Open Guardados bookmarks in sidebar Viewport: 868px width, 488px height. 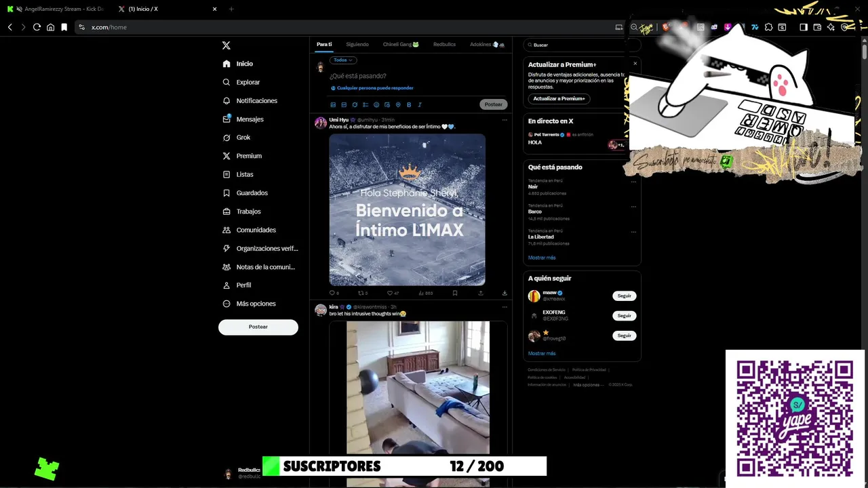tap(245, 193)
